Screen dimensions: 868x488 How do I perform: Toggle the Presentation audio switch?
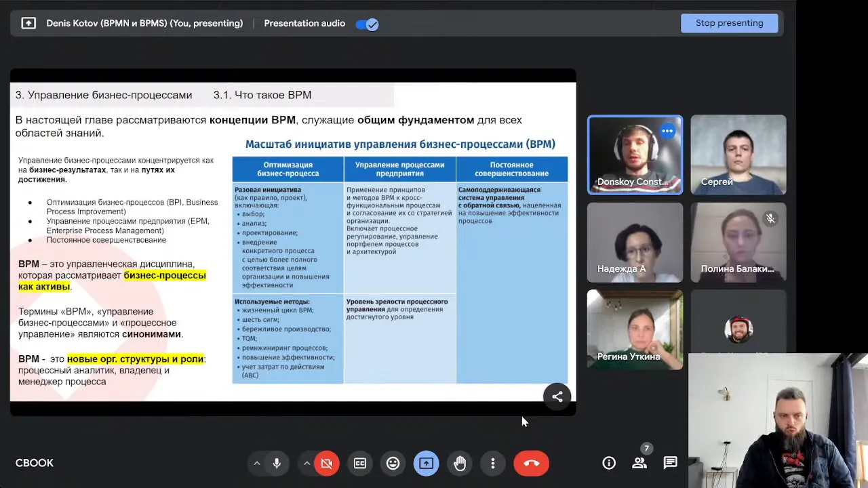click(367, 24)
